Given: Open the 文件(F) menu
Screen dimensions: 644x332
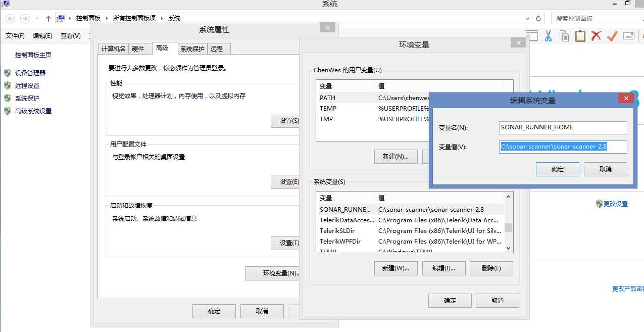Looking at the screenshot, I should (15, 36).
